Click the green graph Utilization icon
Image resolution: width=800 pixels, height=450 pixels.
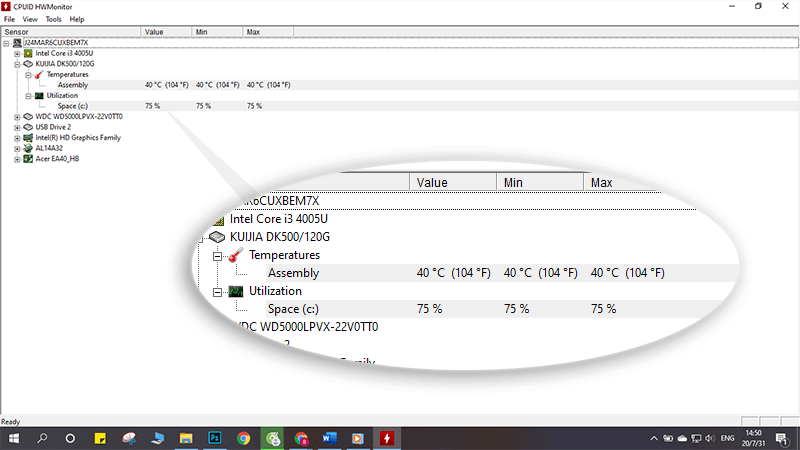(x=39, y=95)
